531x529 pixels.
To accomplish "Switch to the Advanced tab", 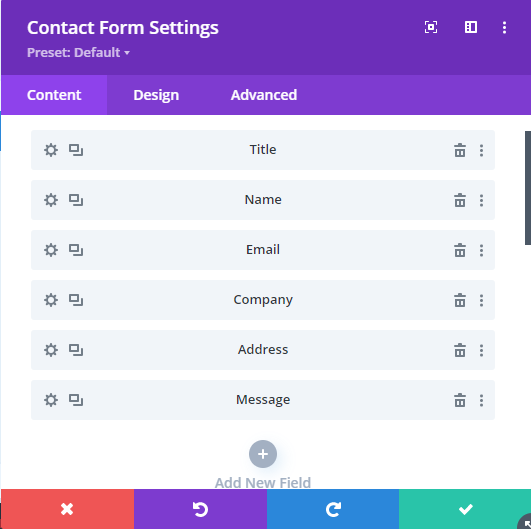I will [x=264, y=95].
